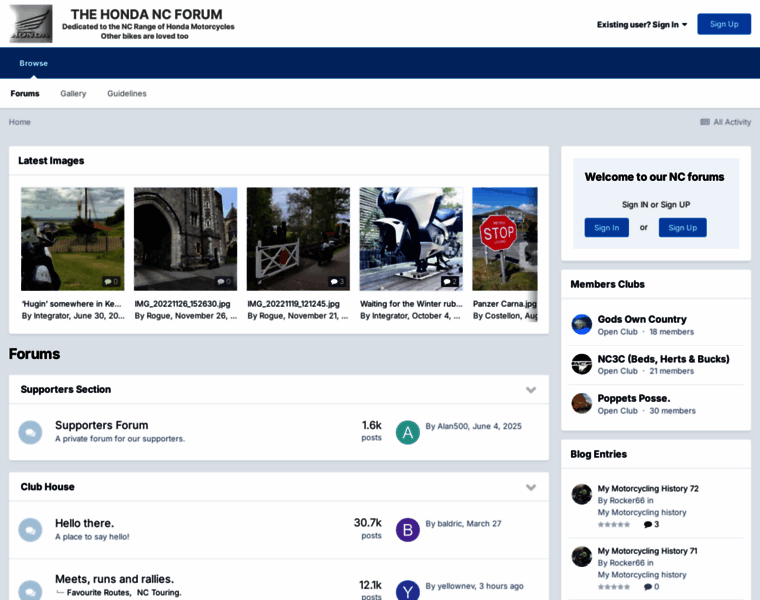Open Alan500's avatar icon
The image size is (760, 600).
pos(407,432)
